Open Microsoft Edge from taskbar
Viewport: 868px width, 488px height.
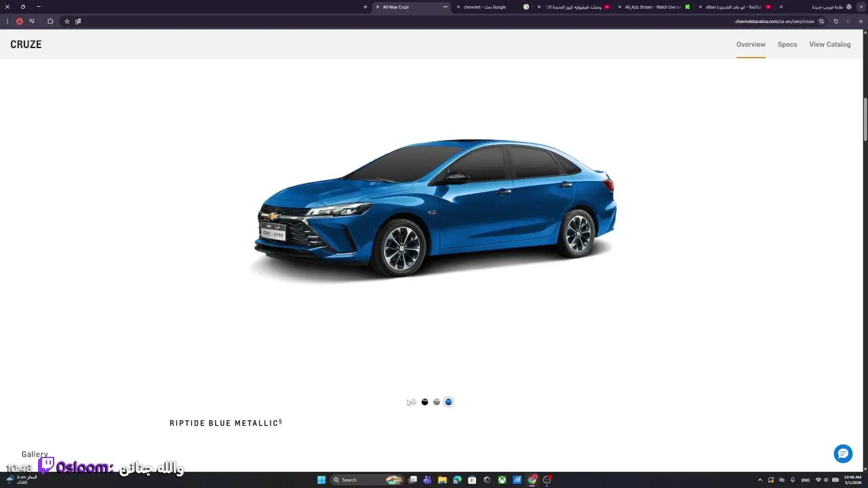click(x=457, y=480)
